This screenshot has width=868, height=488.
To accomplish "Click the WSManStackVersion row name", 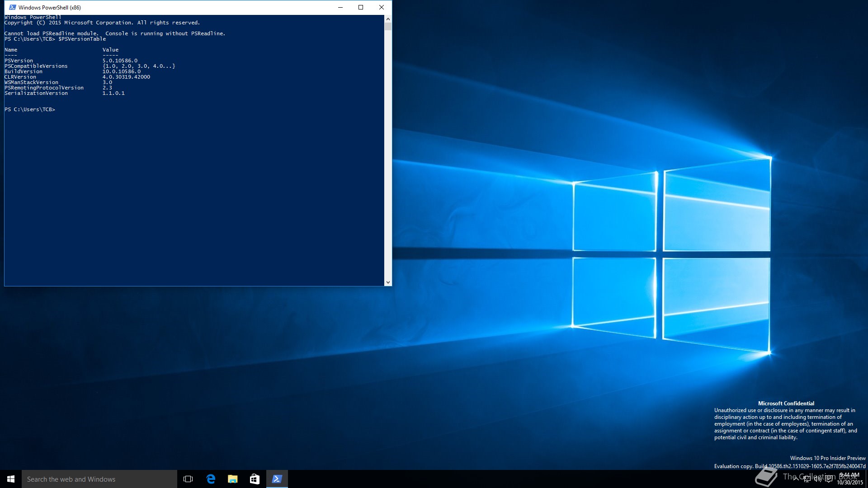I will pos(31,82).
